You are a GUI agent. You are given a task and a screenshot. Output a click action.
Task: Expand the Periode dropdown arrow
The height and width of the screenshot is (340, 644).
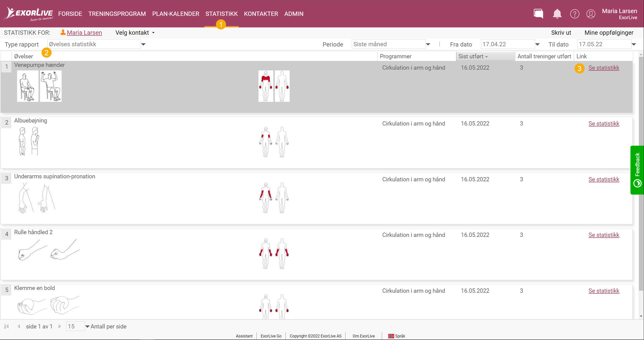(x=428, y=44)
